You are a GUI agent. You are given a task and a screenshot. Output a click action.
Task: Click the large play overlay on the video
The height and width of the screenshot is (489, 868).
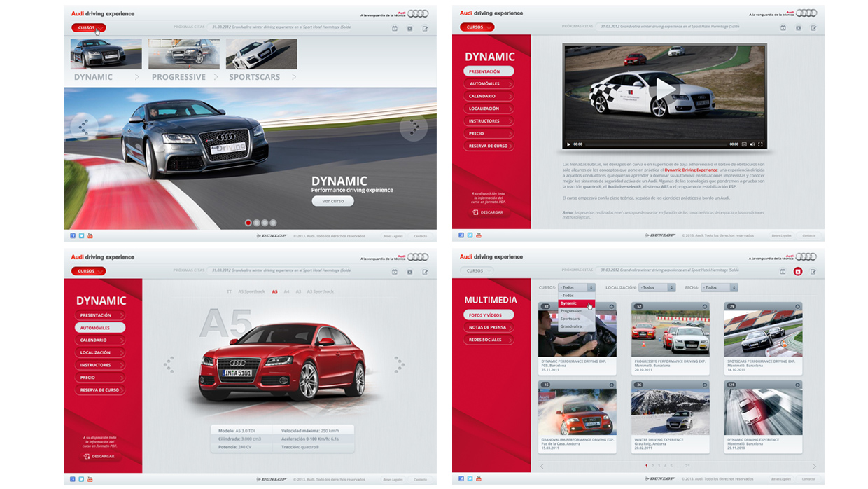point(663,89)
